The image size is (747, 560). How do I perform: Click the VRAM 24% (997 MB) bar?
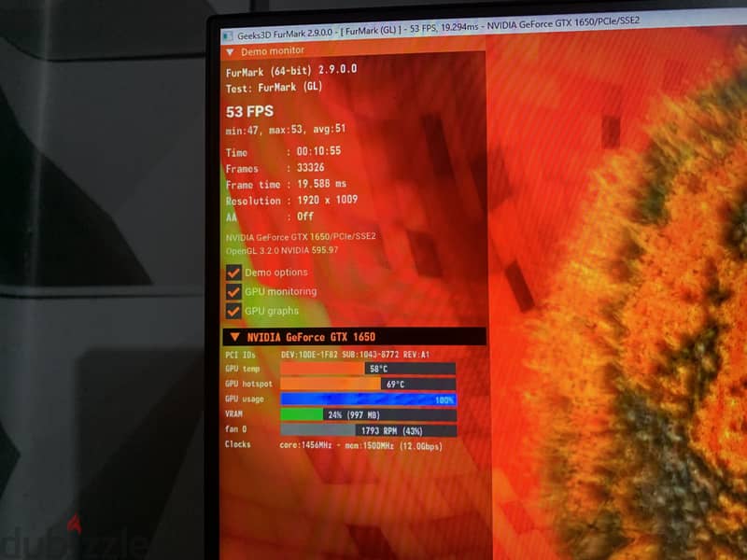coord(368,414)
